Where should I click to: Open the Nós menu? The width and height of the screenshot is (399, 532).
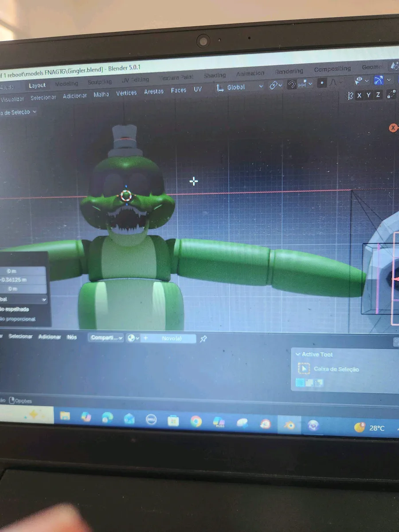(x=72, y=337)
